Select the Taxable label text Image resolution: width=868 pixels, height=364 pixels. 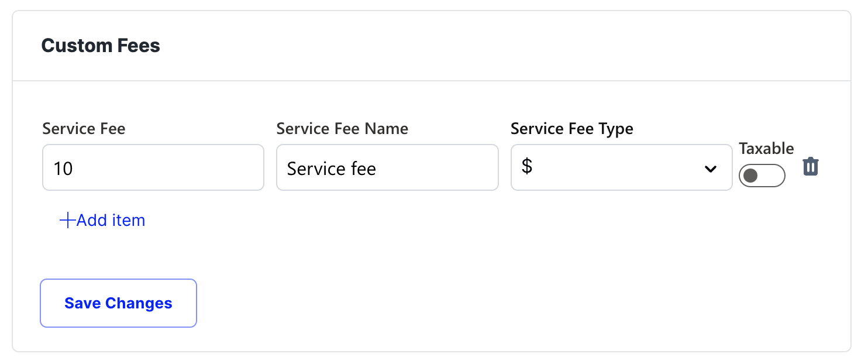point(766,148)
